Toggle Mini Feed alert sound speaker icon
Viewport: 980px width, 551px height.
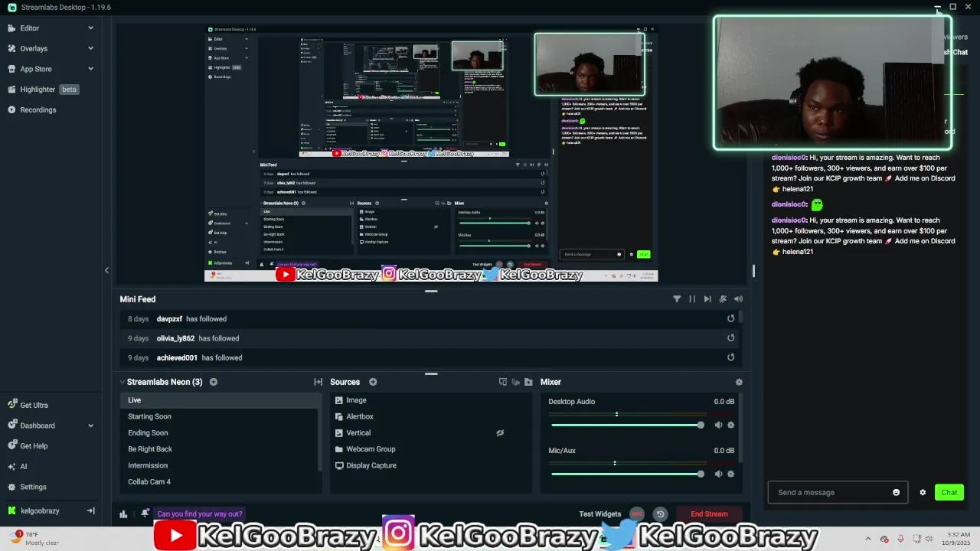[x=738, y=299]
